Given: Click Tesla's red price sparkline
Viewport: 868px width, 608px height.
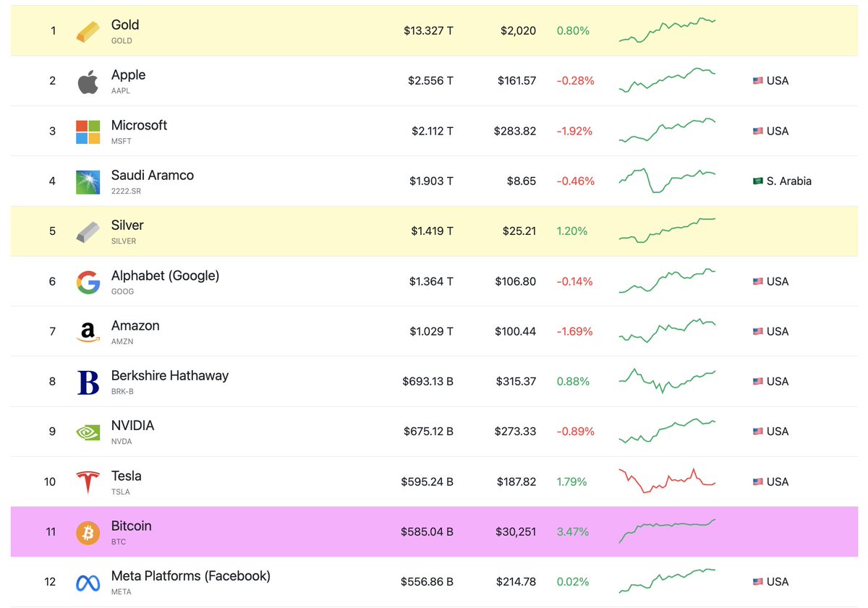Looking at the screenshot, I should [x=667, y=481].
